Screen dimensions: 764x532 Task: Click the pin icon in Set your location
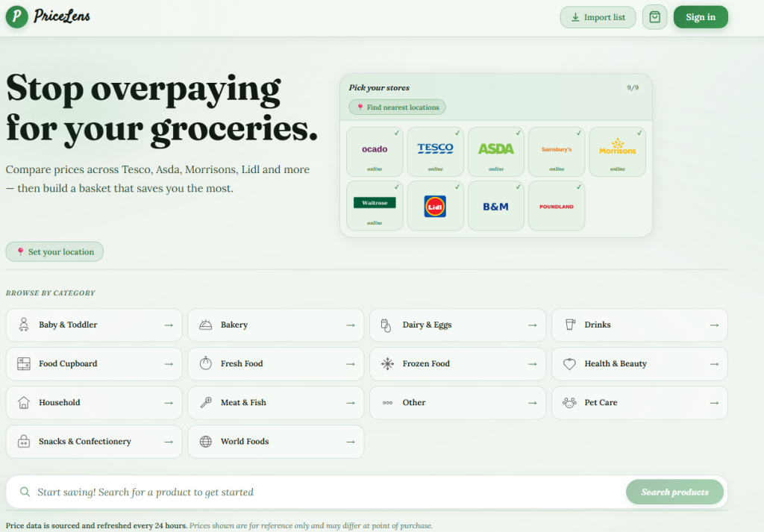[x=20, y=251]
